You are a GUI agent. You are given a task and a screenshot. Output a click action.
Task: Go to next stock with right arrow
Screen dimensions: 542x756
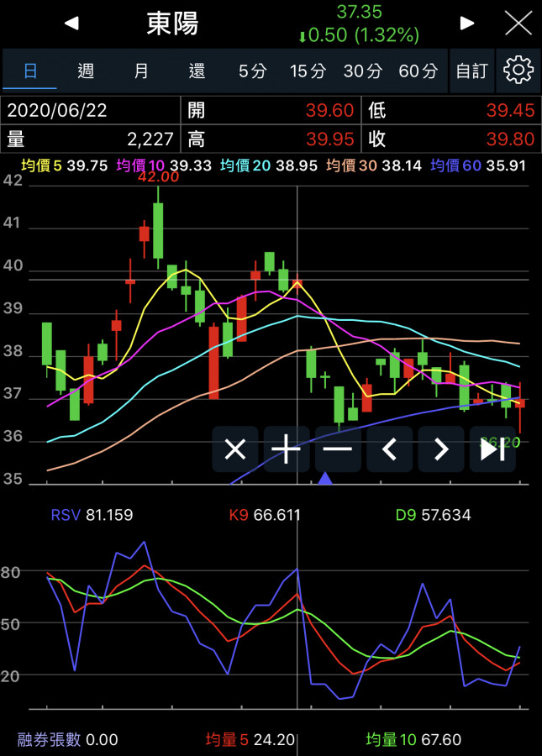(x=467, y=24)
